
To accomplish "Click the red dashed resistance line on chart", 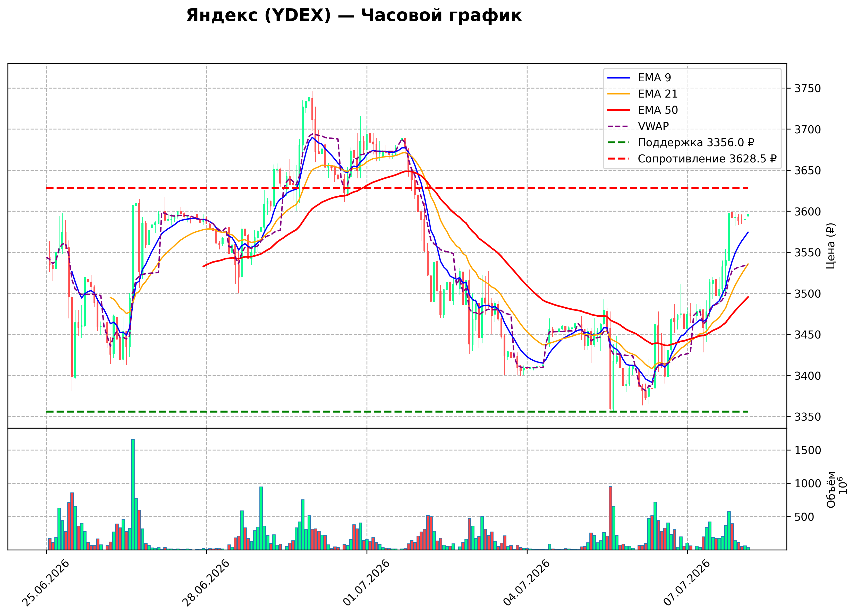I will tap(397, 188).
